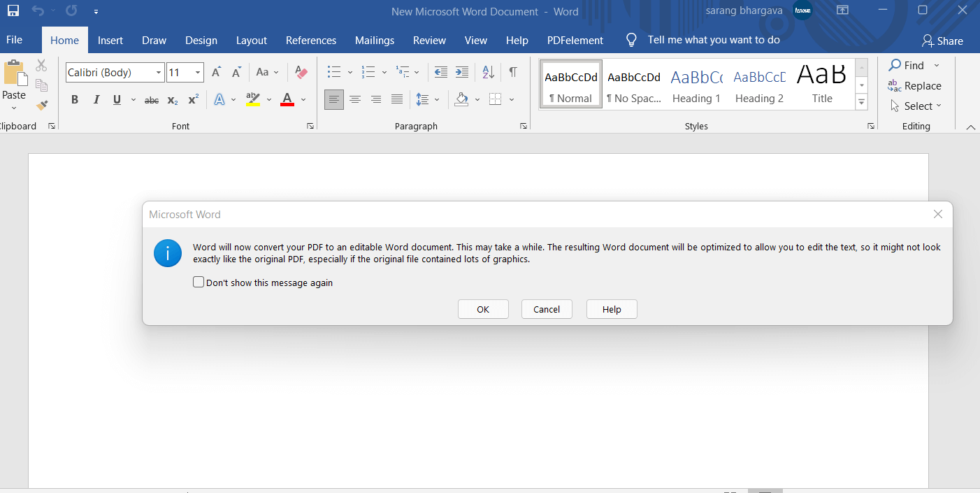Toggle Italic formatting

pos(96,100)
